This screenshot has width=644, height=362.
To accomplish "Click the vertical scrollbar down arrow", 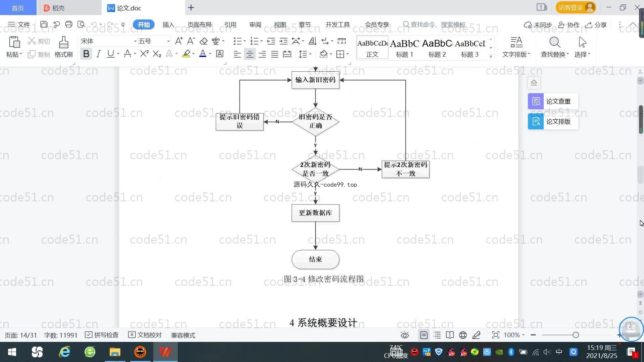I will [x=640, y=294].
